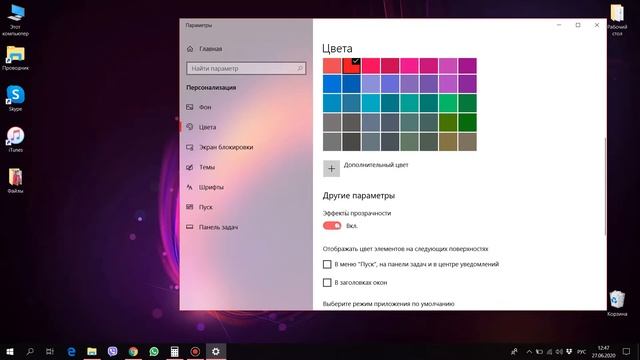The width and height of the screenshot is (640, 360).
Task: Pick the purple swatch ending the first row
Action: tap(467, 66)
